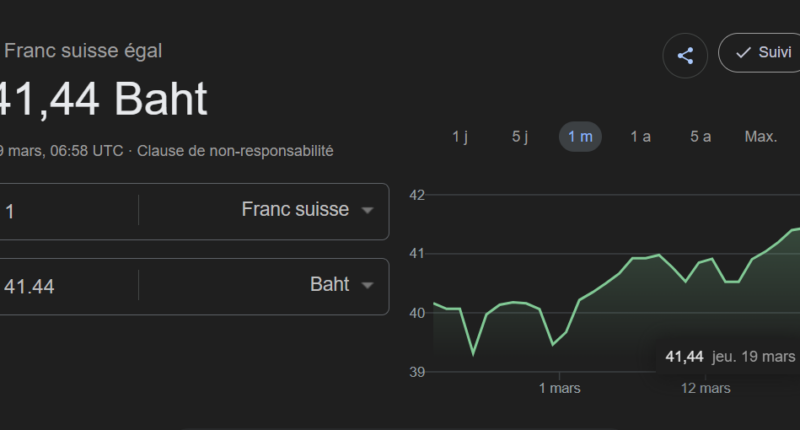The height and width of the screenshot is (430, 800).
Task: Select the 1 a time range
Action: (x=640, y=137)
